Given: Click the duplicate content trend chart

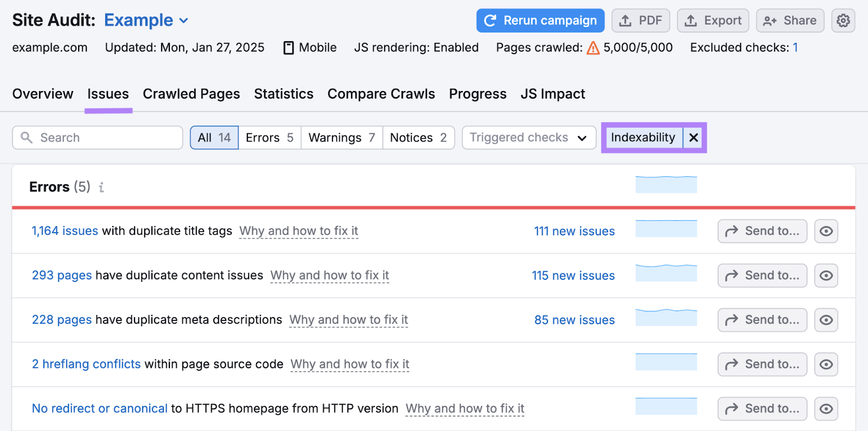Looking at the screenshot, I should [x=666, y=273].
